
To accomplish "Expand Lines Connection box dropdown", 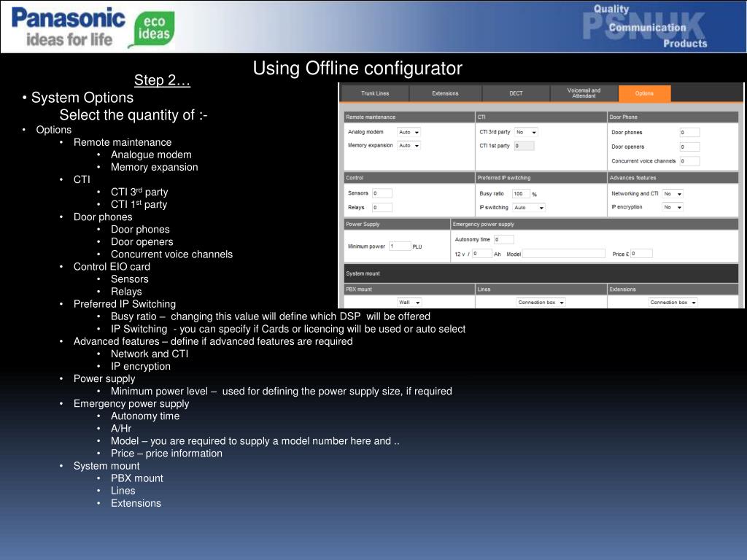I will coord(541,303).
